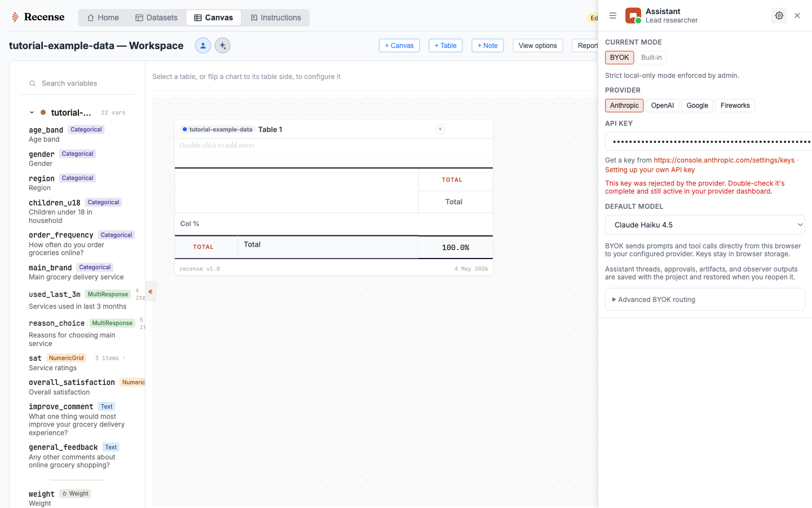Click the Col % label
The width and height of the screenshot is (812, 508).
click(x=189, y=224)
